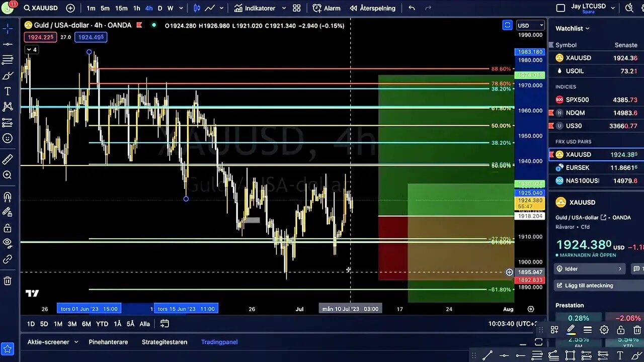This screenshot has width=644, height=362.
Task: Select the D daily timeframe
Action: pos(160,8)
